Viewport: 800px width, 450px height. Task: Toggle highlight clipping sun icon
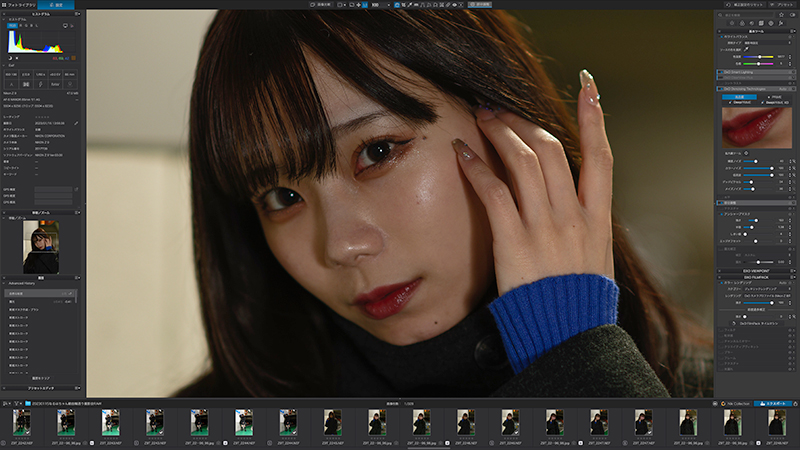tap(17, 58)
